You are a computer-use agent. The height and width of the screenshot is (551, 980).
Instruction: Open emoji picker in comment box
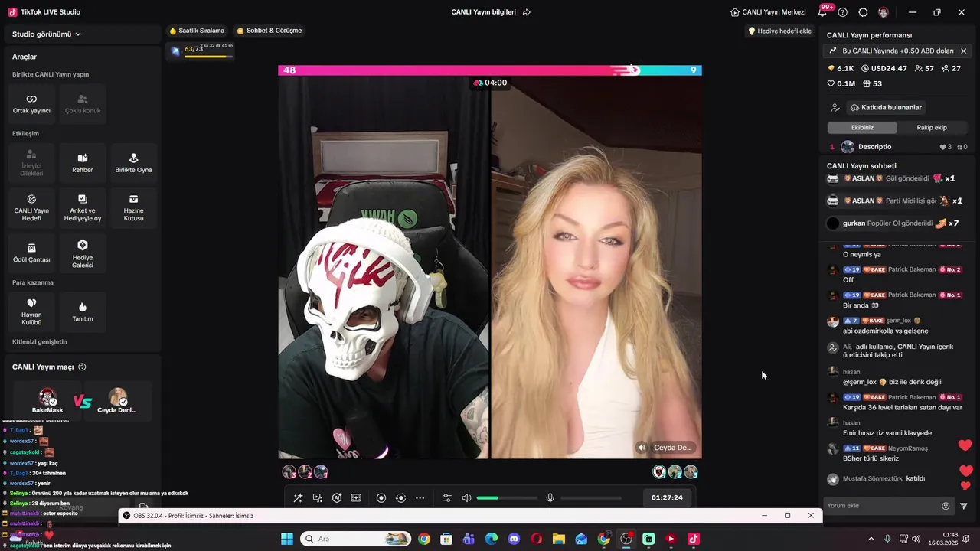946,506
